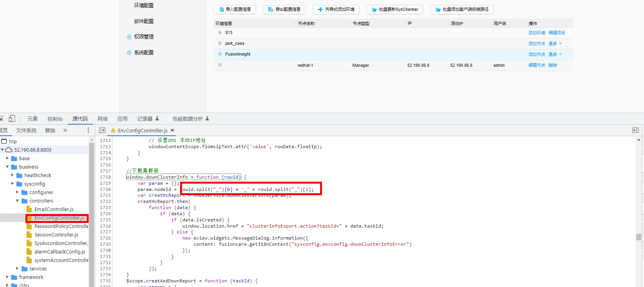Screen dimensions: 644x287
Task: Show the debugger sidebar via the toggle icon
Action: tap(636, 130)
